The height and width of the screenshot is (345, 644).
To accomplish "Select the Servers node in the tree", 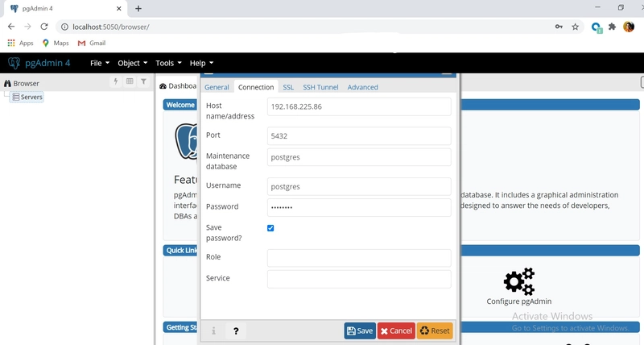I will [27, 97].
